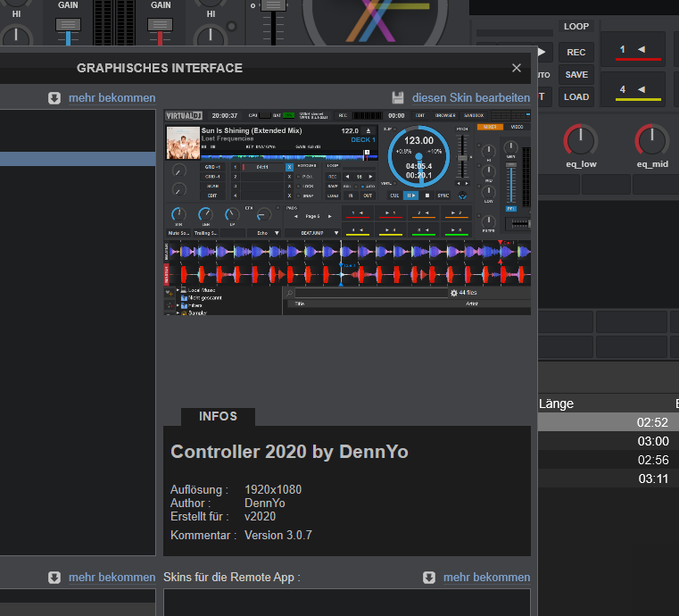Click the 'v2020' value next to Erstellt für
Viewport: 679px width, 616px height.
[x=260, y=516]
